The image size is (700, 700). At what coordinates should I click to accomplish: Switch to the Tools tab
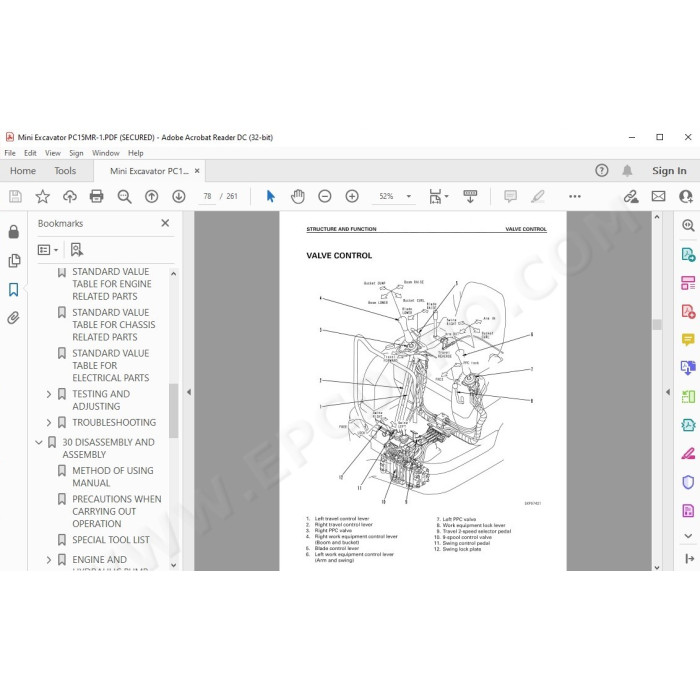65,171
